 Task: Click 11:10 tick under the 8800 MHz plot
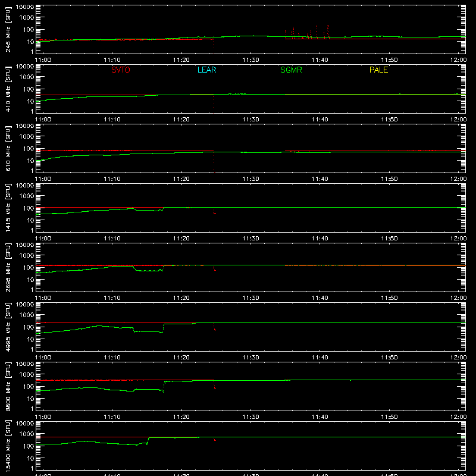pos(112,417)
